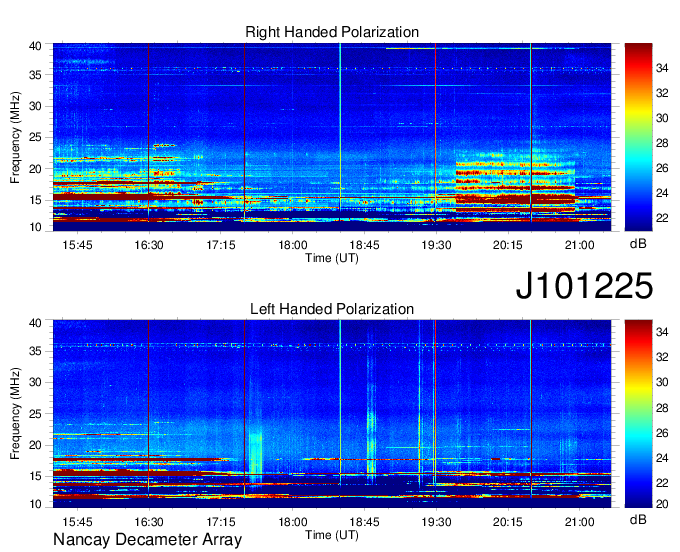This screenshot has height=552, width=680.
Task: Click the "30" frequency tick of the Left Handed plot
Action: click(x=35, y=382)
